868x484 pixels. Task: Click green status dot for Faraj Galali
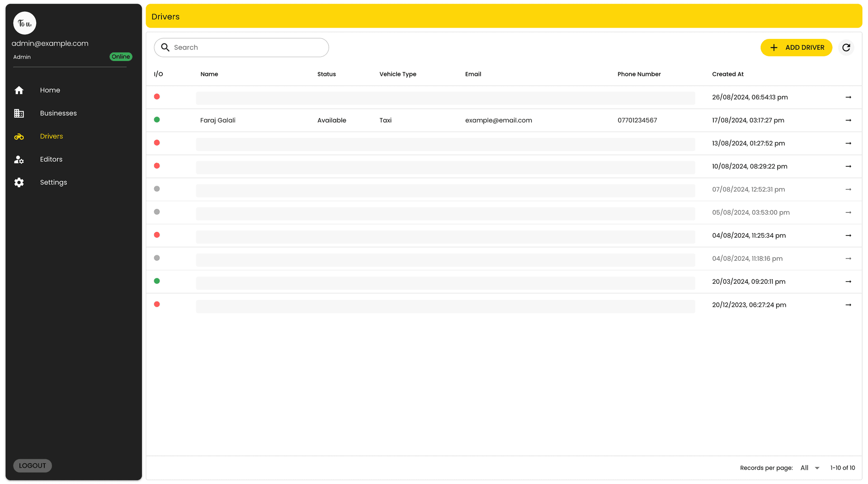tap(157, 120)
